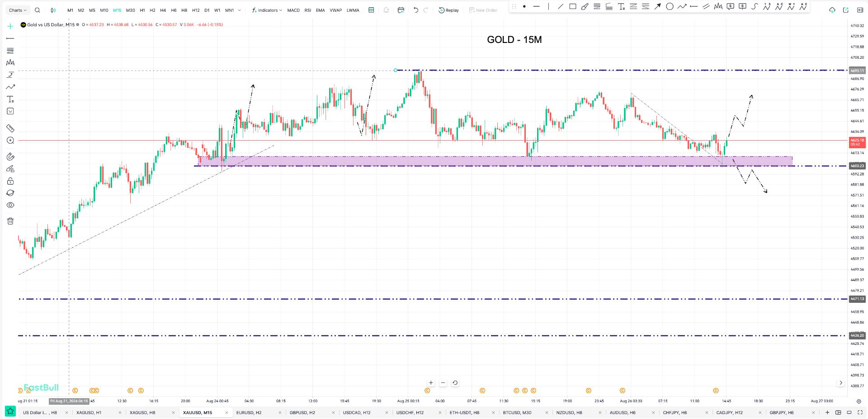The image size is (868, 419).
Task: Select the Elliott 1-5 wave tool
Action: coord(767,6)
